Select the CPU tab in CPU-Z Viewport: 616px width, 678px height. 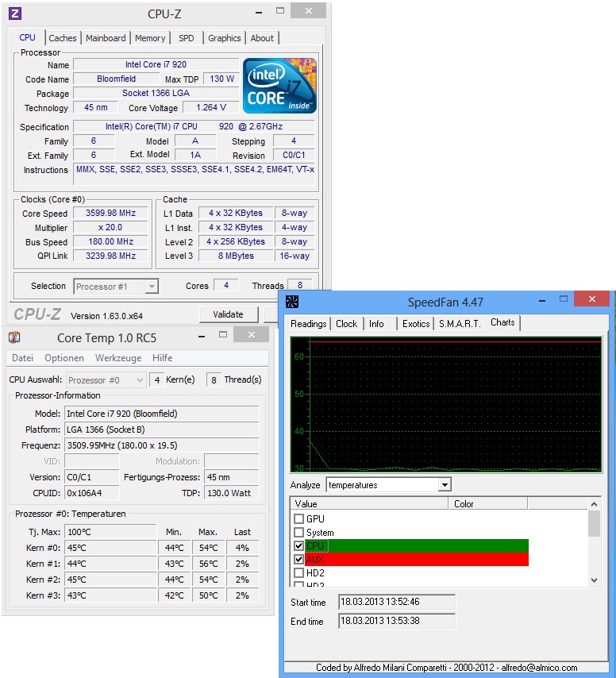27,37
